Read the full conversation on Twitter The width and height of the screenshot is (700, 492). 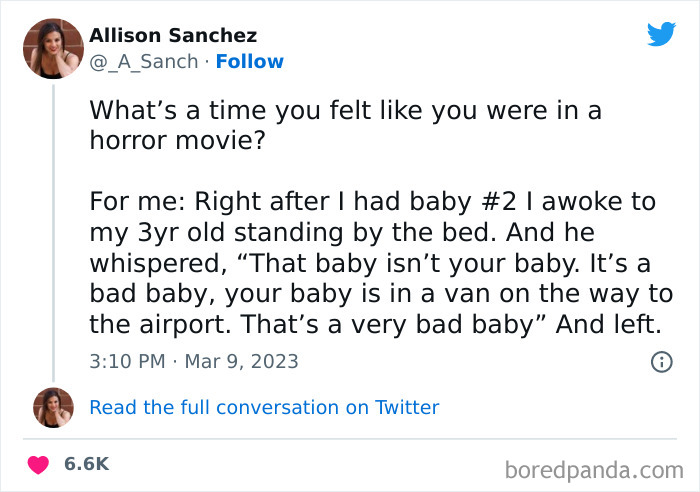pos(264,407)
